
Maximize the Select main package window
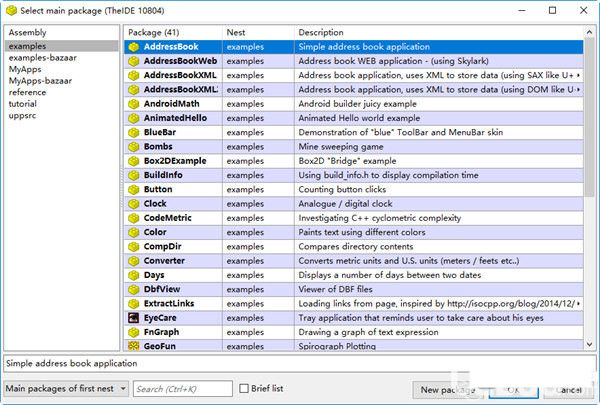(553, 10)
